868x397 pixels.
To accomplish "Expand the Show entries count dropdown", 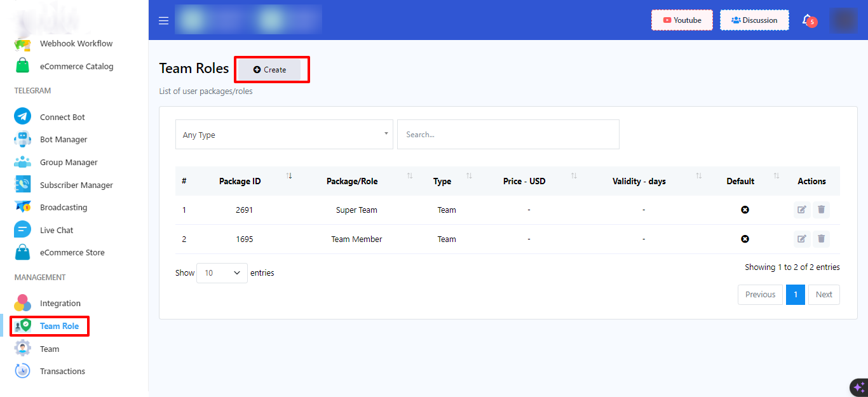I will pos(222,273).
